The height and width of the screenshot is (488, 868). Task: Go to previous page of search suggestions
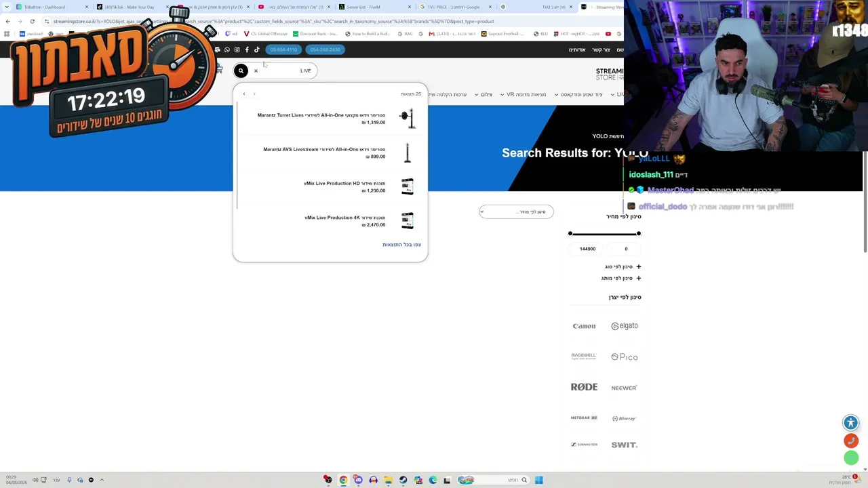click(244, 94)
